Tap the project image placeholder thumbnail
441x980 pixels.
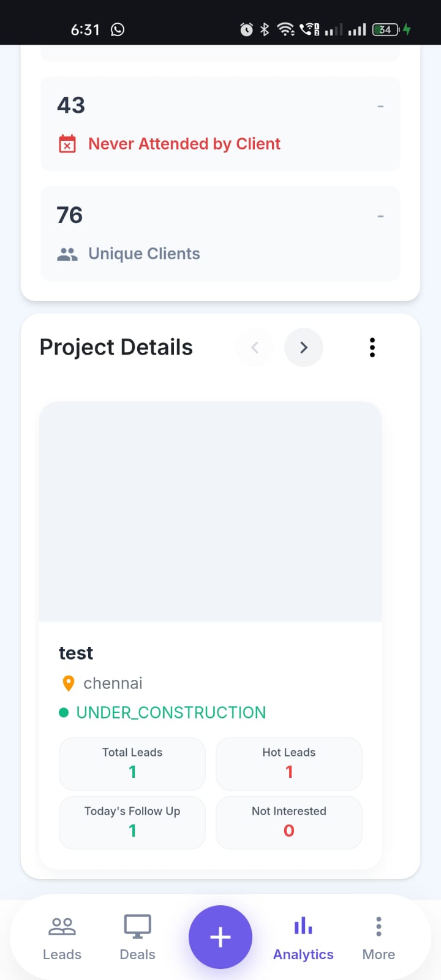click(x=211, y=511)
